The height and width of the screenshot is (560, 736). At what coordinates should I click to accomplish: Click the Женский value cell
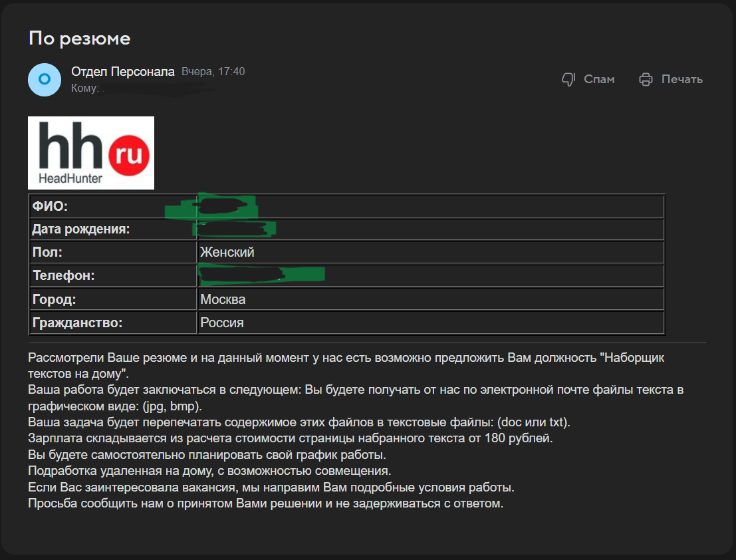[431, 252]
